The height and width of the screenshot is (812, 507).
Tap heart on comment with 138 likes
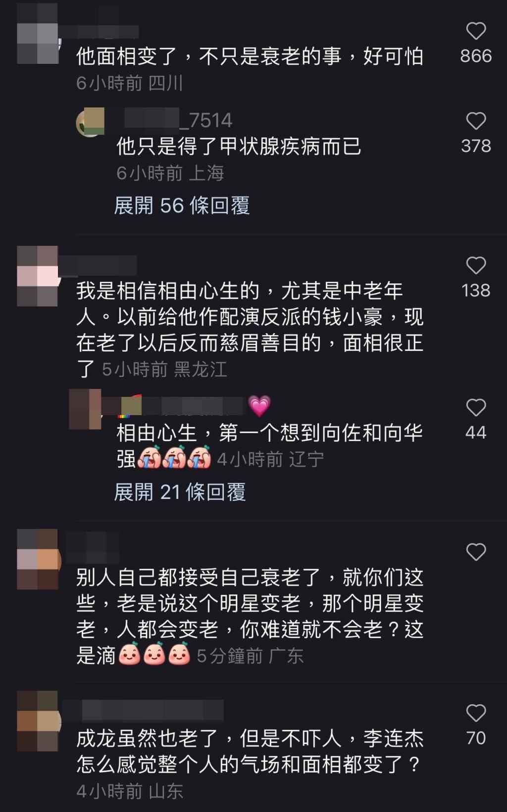(476, 266)
